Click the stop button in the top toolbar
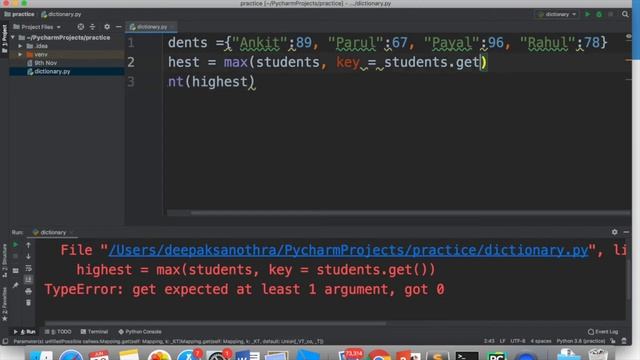Viewport: 640px width, 360px height. pos(611,14)
